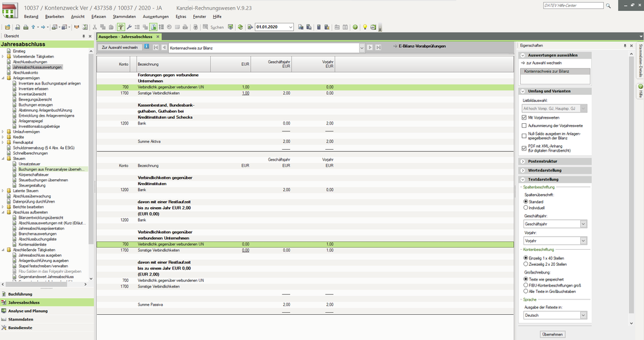Go to next report with right arrow
Image resolution: width=644 pixels, height=340 pixels.
coord(369,48)
